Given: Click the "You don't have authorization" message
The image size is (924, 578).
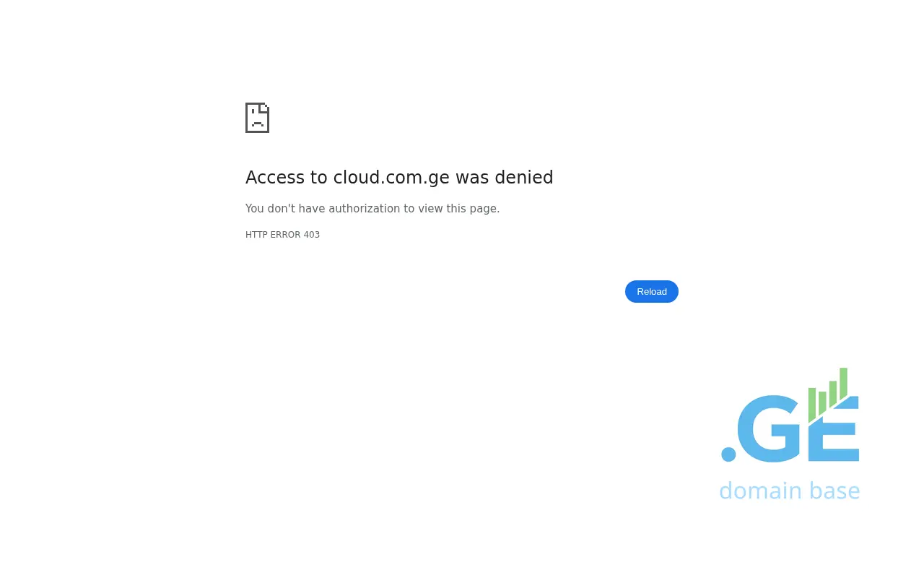Looking at the screenshot, I should click(x=372, y=209).
